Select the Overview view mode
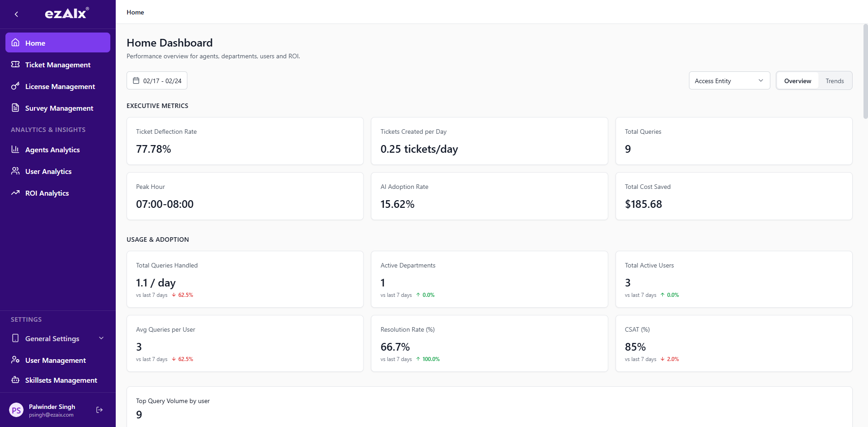868x427 pixels. (797, 80)
